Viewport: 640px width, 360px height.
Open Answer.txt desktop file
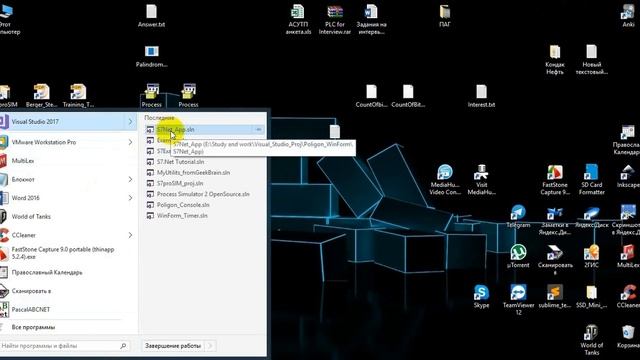pos(151,16)
